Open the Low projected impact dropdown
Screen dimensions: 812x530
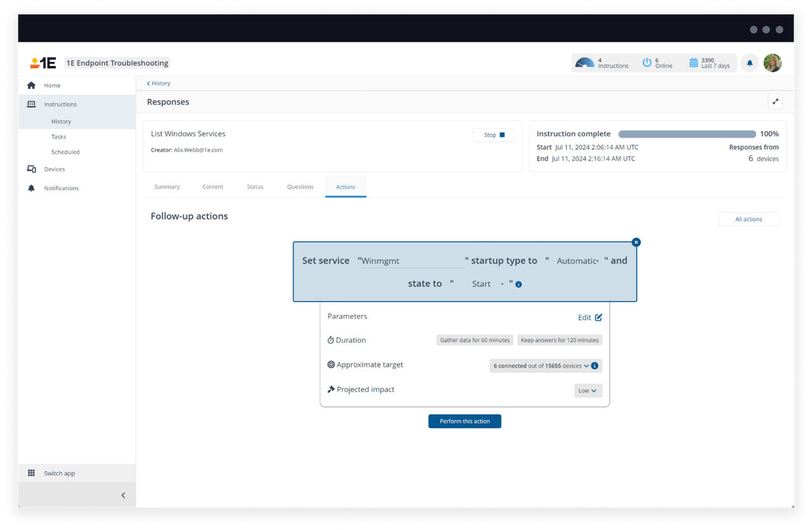(x=588, y=390)
